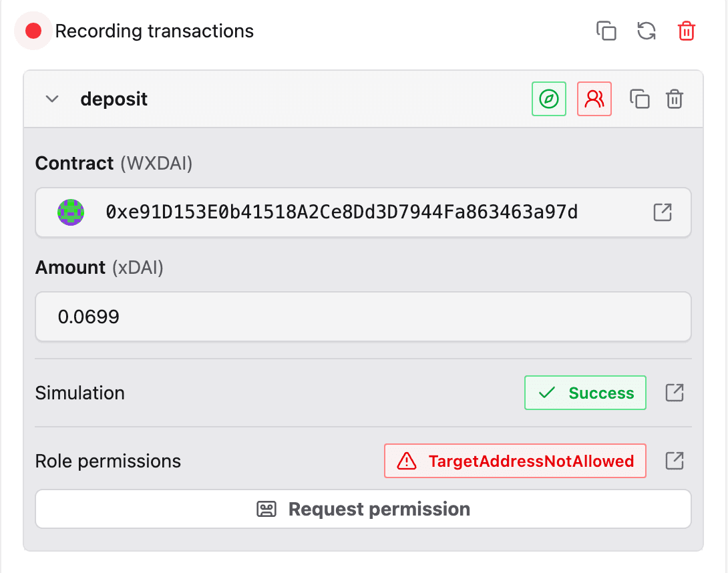Open the WXDAI contract in the block explorer
728x573 pixels.
point(662,212)
